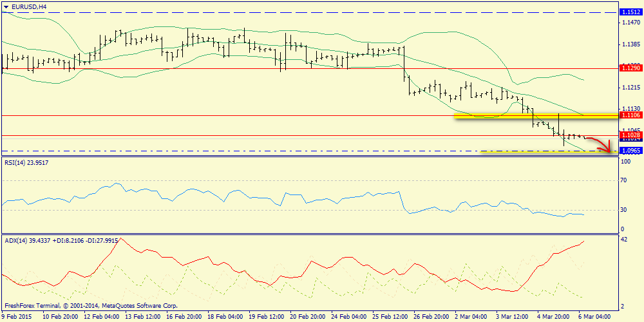Click the 1.1470 value on price scale
The width and height of the screenshot is (644, 322).
pos(631,22)
